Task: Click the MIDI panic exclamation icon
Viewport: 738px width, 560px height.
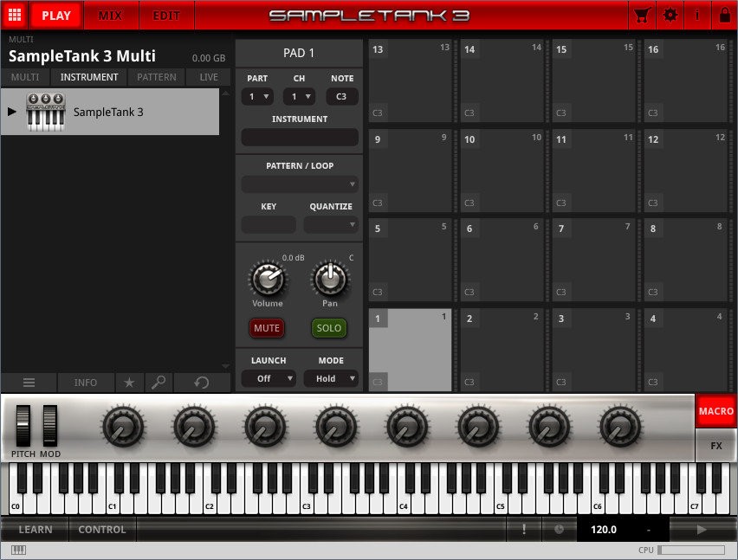Action: point(523,530)
